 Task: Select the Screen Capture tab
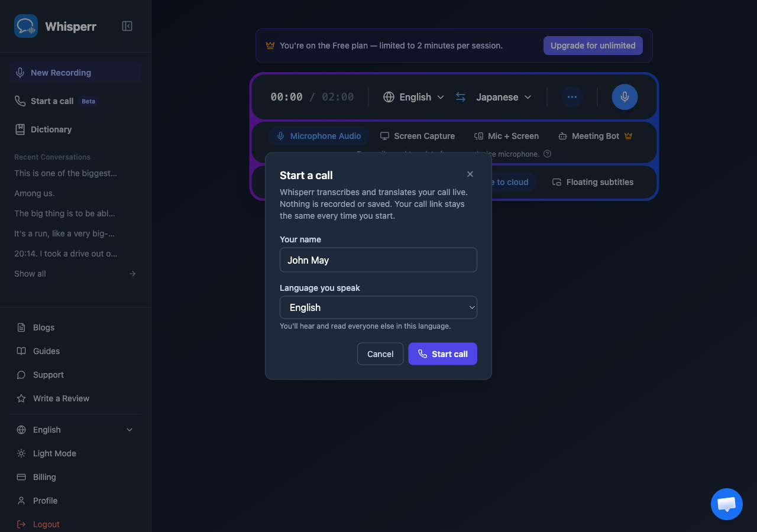pyautogui.click(x=418, y=136)
